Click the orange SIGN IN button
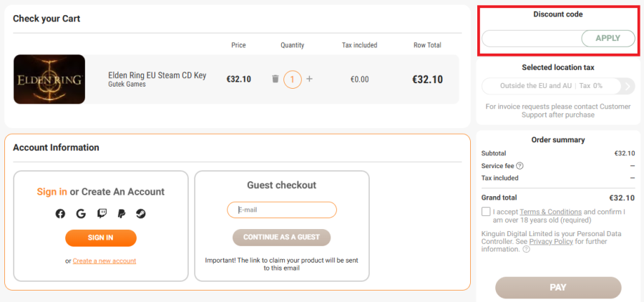Viewport: 644px width, 302px height. 101,238
